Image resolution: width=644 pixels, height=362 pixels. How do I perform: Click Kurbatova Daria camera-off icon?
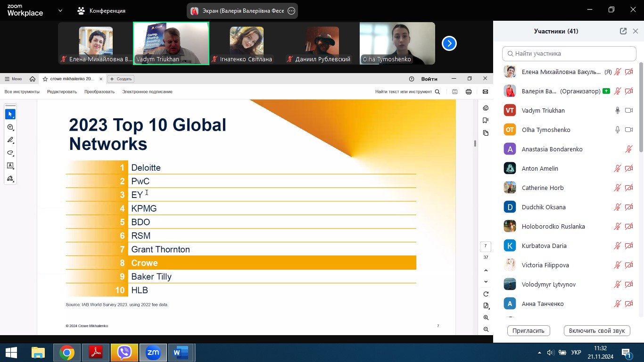[x=629, y=246]
